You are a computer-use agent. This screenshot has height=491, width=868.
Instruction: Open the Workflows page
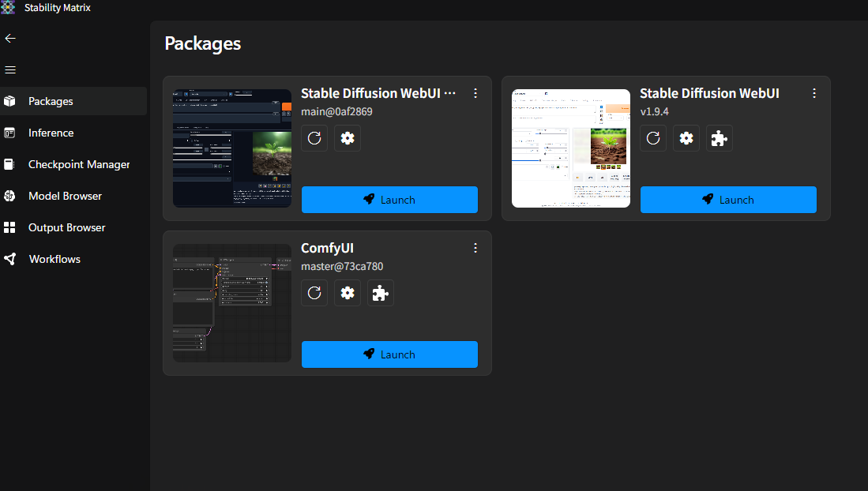pyautogui.click(x=73, y=259)
